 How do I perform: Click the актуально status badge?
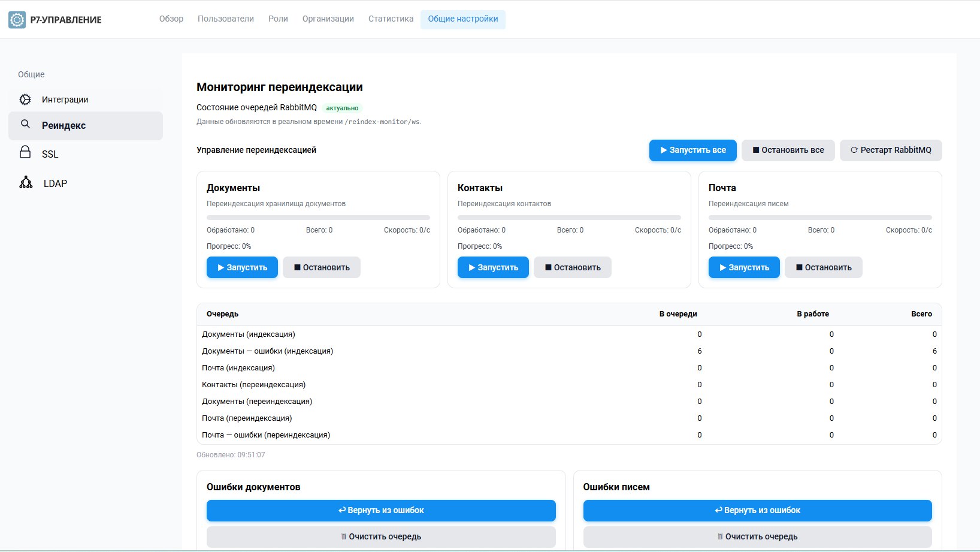click(341, 108)
